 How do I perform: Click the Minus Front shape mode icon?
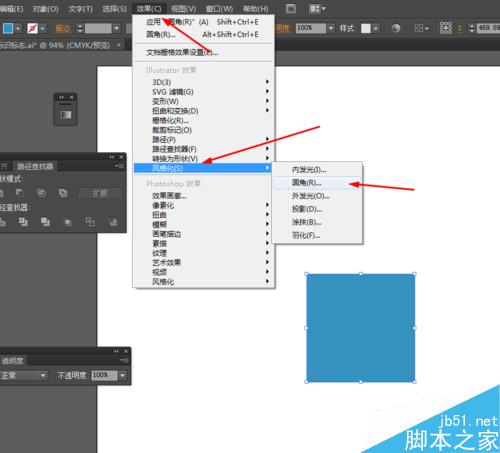19,192
